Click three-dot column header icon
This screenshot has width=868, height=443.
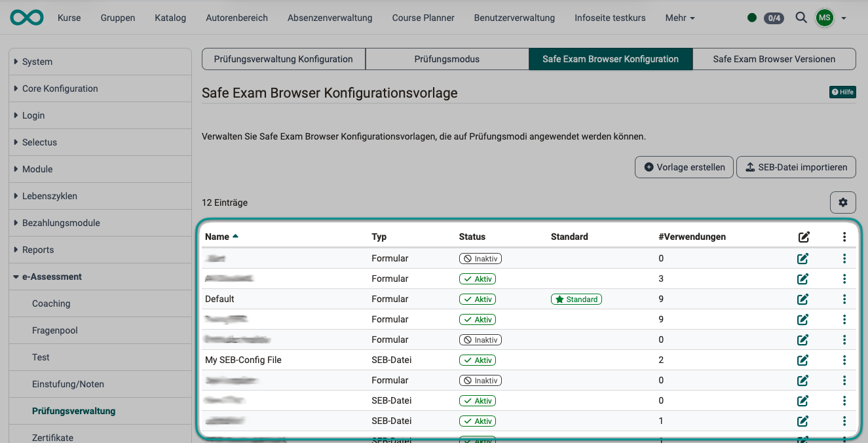coord(844,237)
